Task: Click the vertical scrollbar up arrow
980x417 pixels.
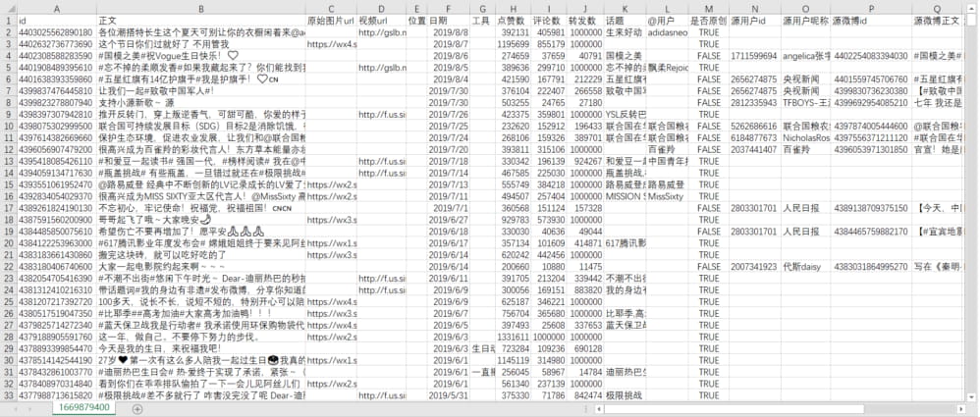Action: (x=973, y=9)
